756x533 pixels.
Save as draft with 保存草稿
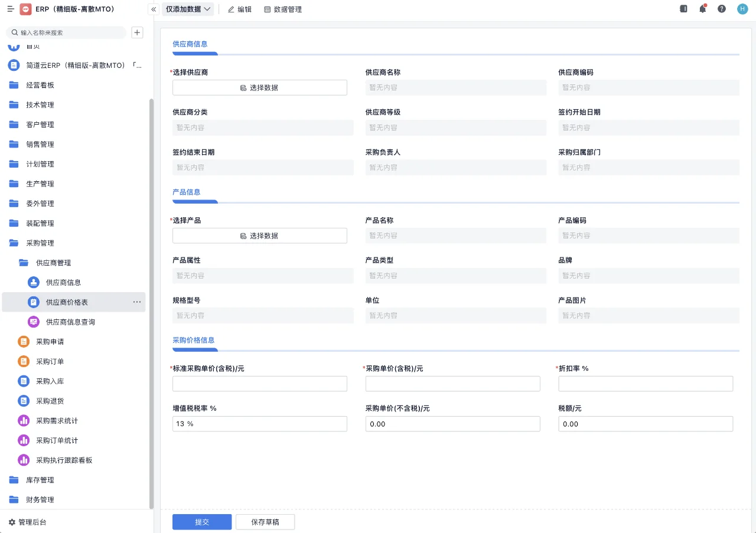[x=265, y=521]
